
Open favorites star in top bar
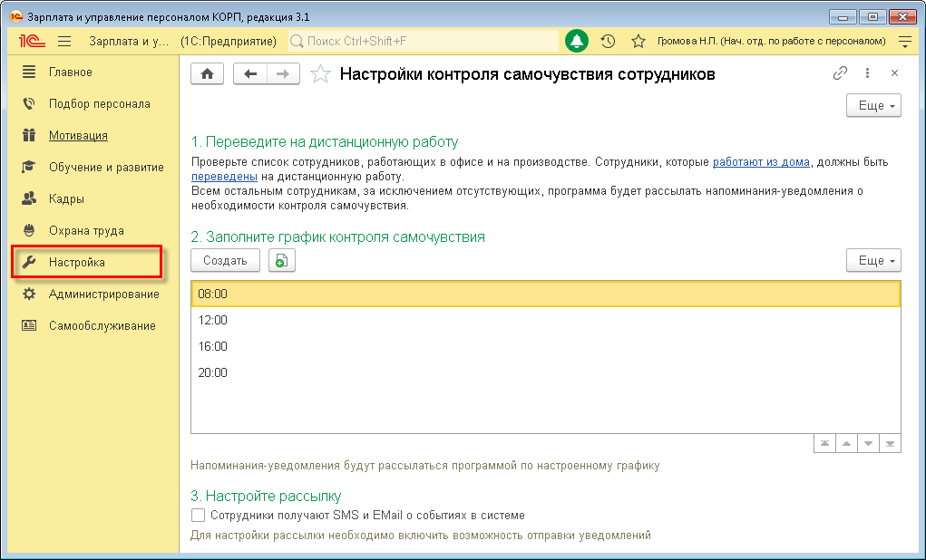coord(638,42)
